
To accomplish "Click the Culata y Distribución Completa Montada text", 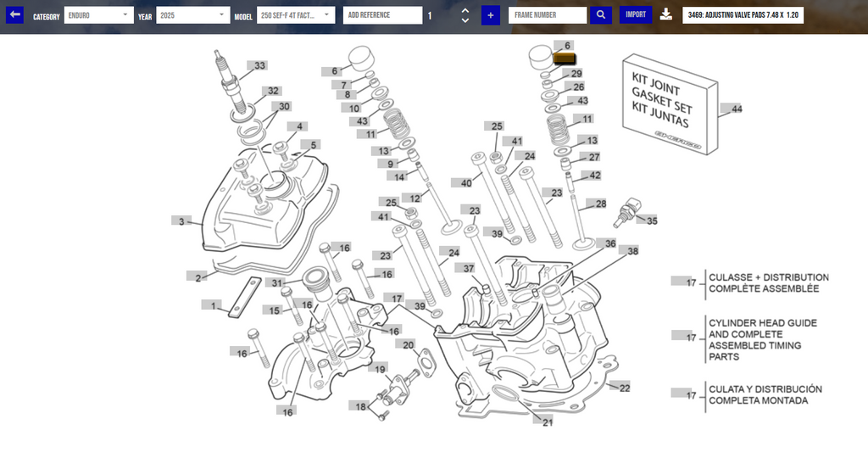I will [x=765, y=395].
